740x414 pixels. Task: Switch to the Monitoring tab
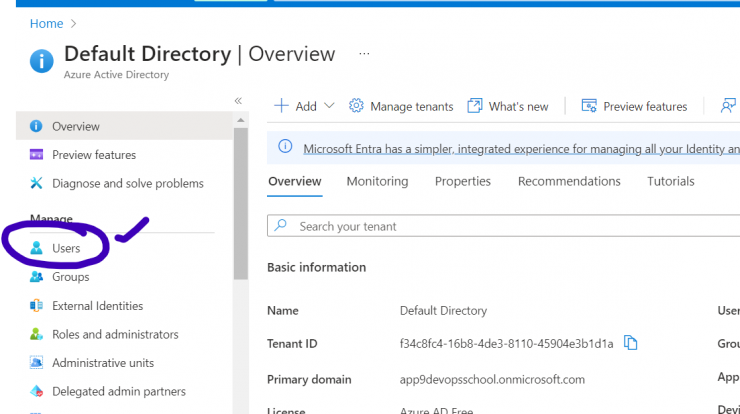click(377, 182)
